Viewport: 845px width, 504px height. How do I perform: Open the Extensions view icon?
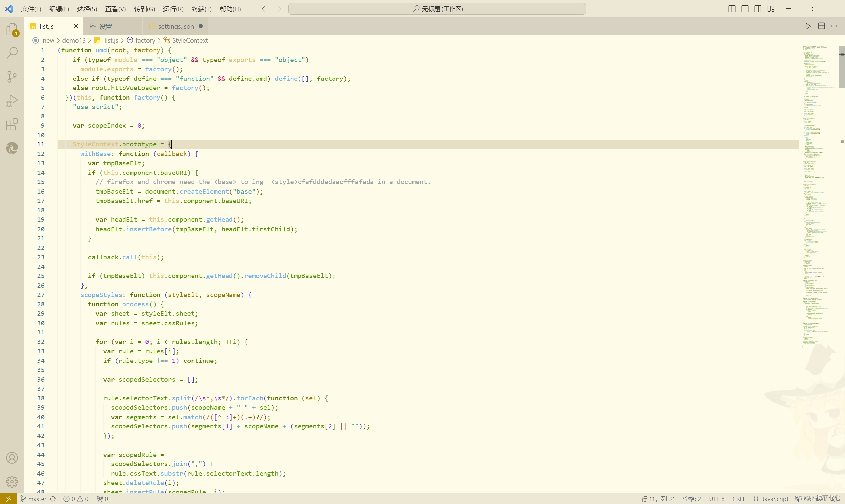[12, 125]
